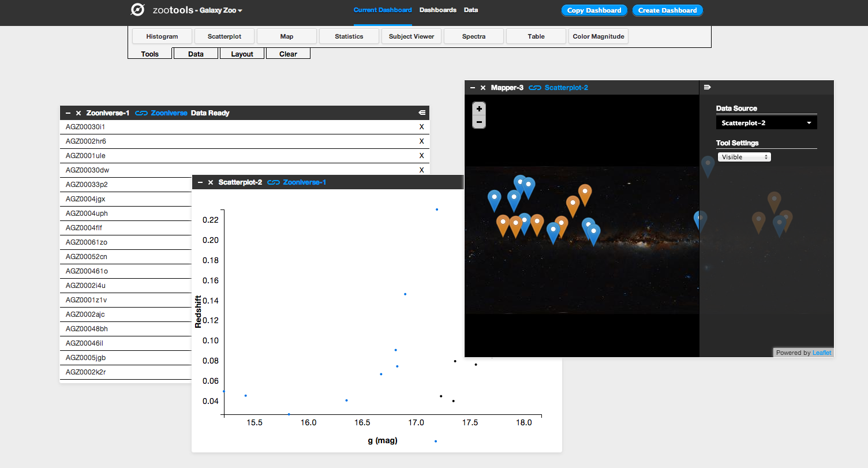Click the Scatterplot-2 source link in Mapper-3

(x=566, y=88)
